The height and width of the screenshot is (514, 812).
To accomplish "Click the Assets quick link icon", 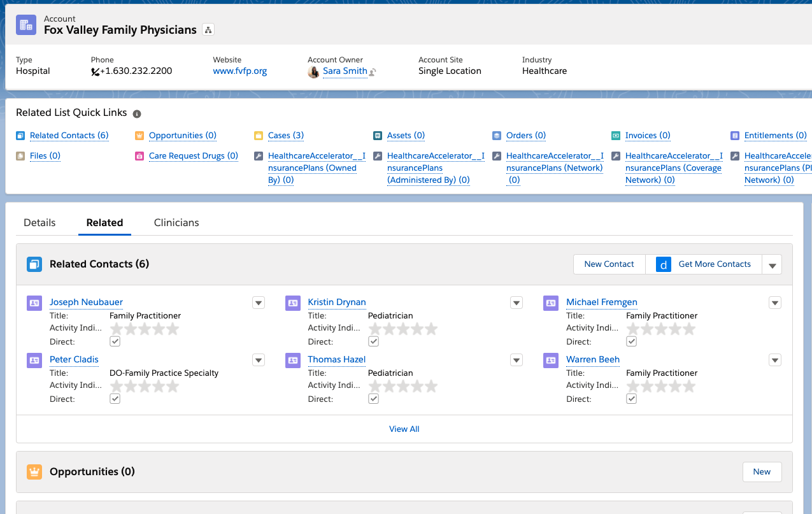I will 377,136.
